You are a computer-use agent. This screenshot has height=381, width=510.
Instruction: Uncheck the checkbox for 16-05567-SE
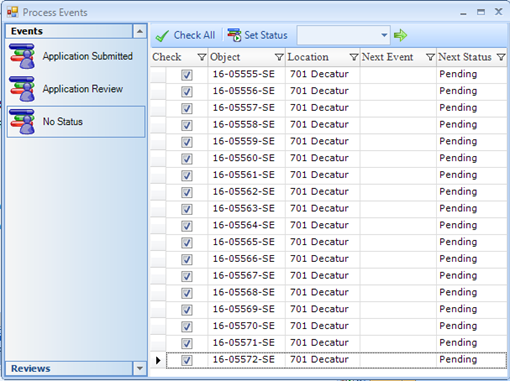(187, 276)
